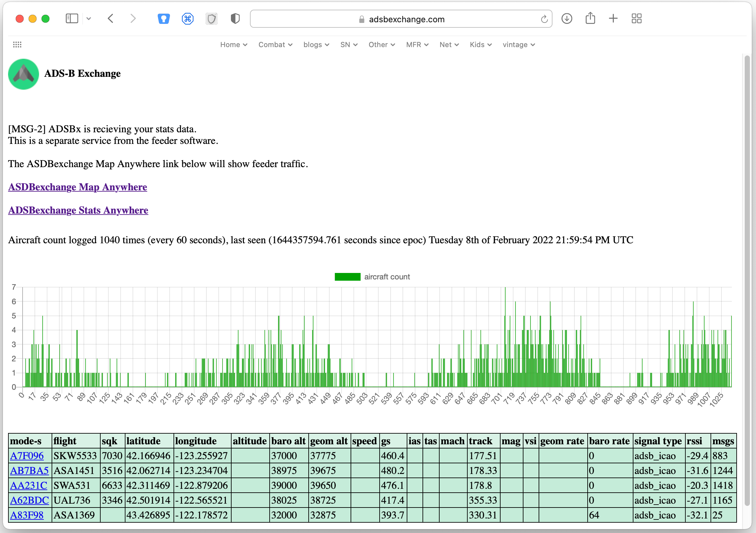
Task: Open the ASDBexchange Map Anywhere link
Action: [77, 187]
